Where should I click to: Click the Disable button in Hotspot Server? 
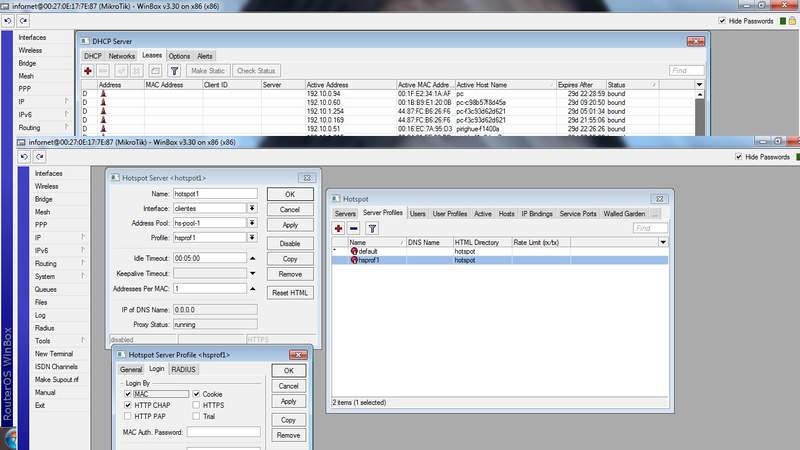coord(290,243)
